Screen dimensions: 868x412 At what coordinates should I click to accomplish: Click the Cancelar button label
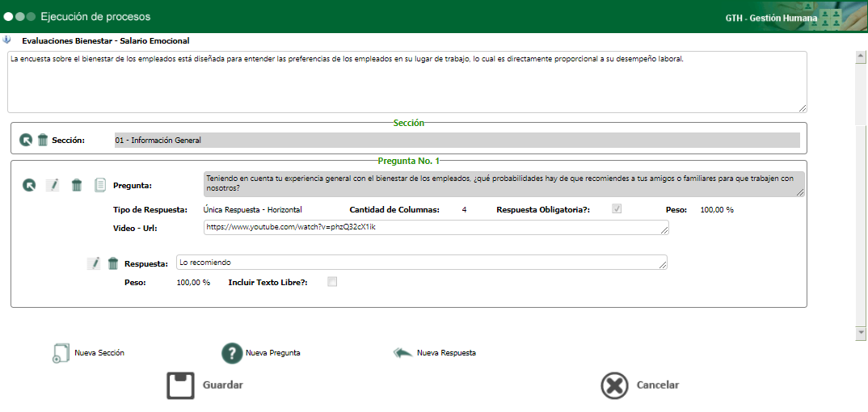tap(658, 385)
